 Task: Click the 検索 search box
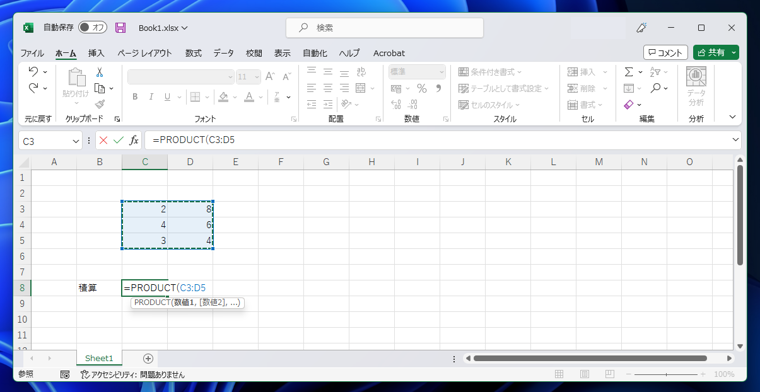[x=384, y=28]
